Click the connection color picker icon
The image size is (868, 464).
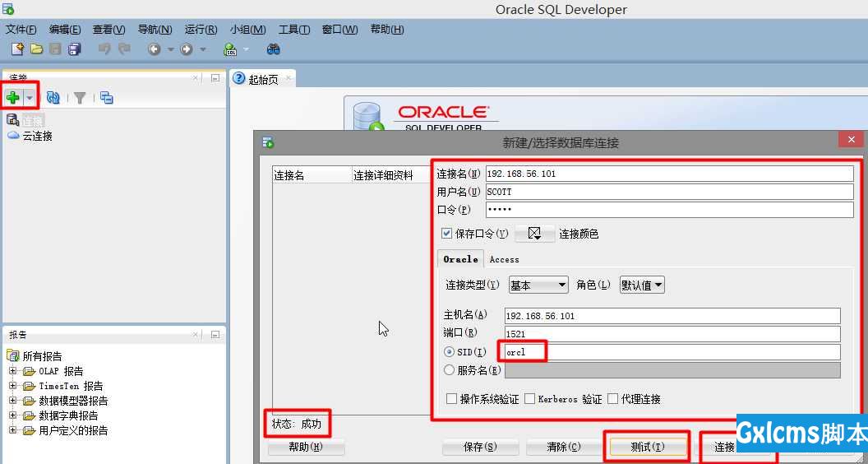pyautogui.click(x=534, y=234)
